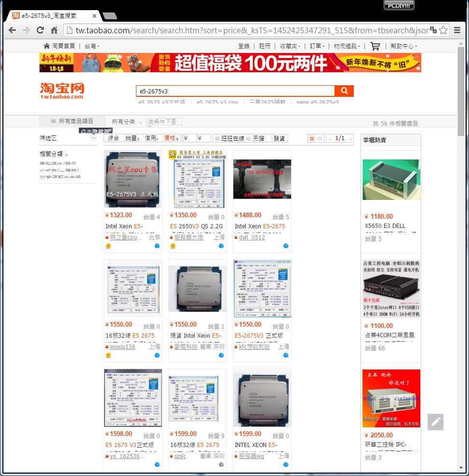469x476 pixels.
Task: Click gold medal icon under 服務器大佬 seller
Action: [173, 246]
